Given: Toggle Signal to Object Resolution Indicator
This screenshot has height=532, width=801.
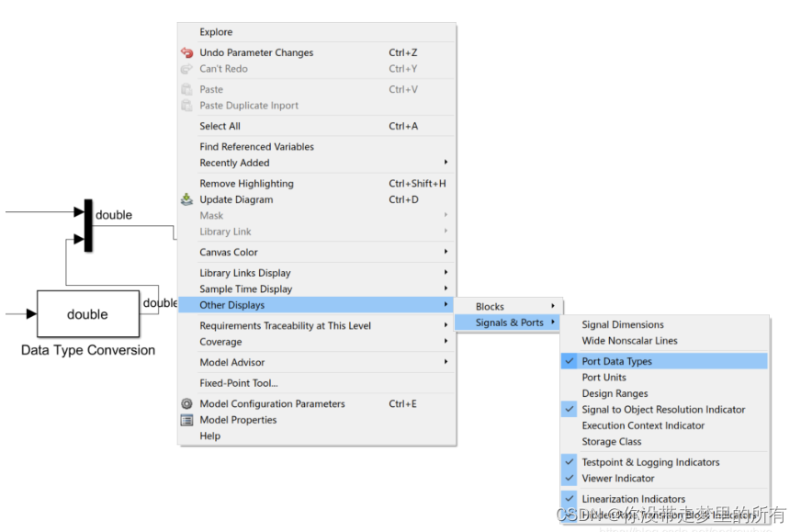Looking at the screenshot, I should 665,410.
